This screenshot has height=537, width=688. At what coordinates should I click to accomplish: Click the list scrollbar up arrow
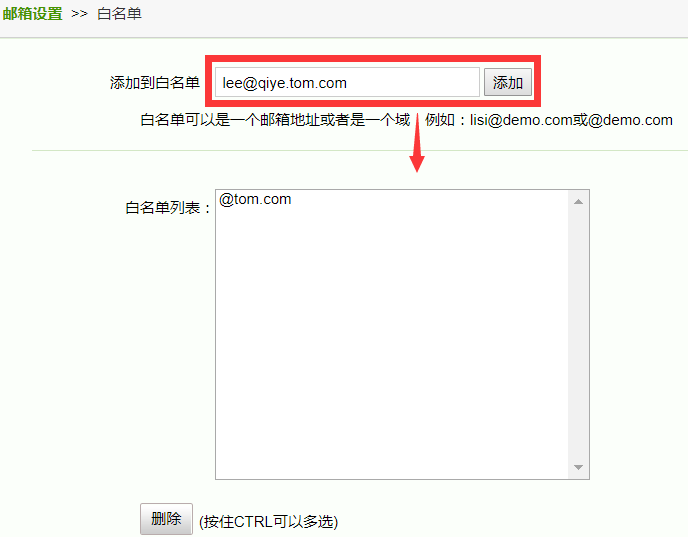coord(578,202)
